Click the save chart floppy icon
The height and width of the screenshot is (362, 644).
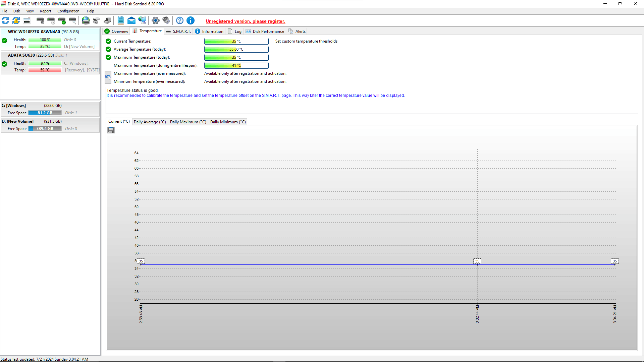coord(111,130)
